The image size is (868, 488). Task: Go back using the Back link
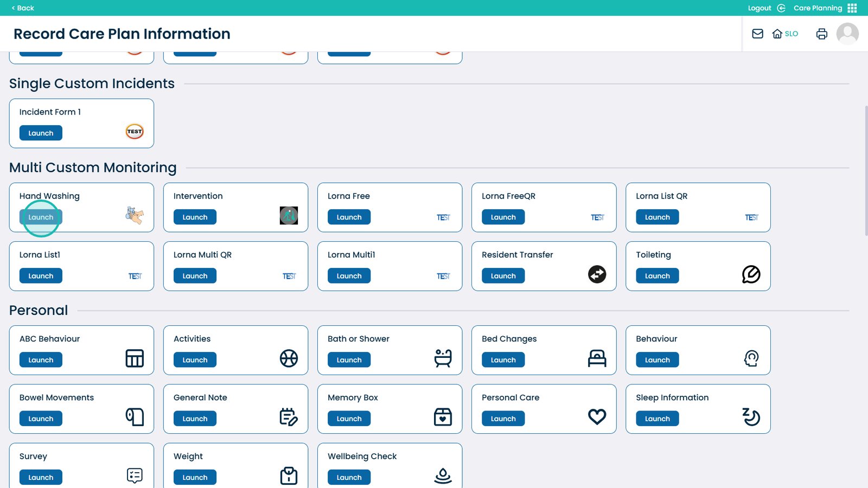point(23,8)
